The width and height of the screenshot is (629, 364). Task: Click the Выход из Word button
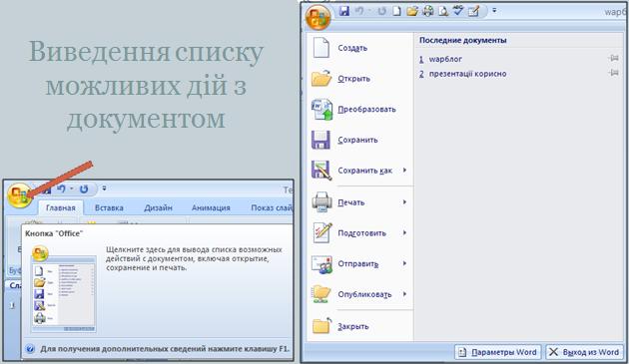pos(584,352)
